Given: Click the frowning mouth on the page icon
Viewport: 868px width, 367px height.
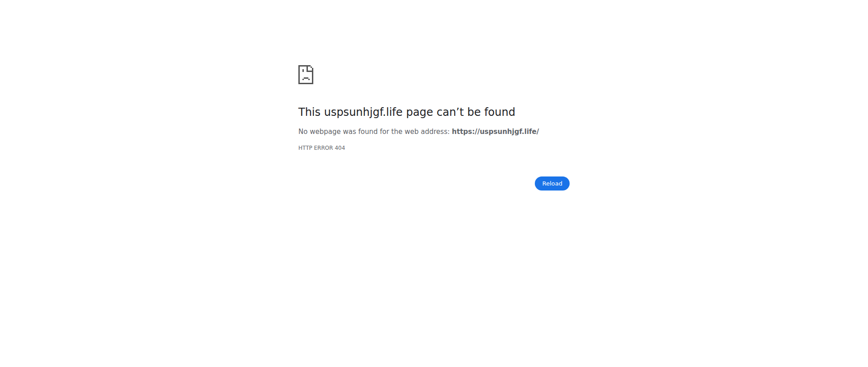Looking at the screenshot, I should (306, 78).
